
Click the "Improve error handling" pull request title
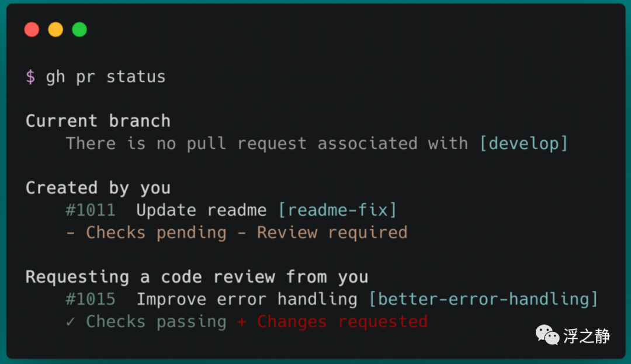(x=247, y=300)
